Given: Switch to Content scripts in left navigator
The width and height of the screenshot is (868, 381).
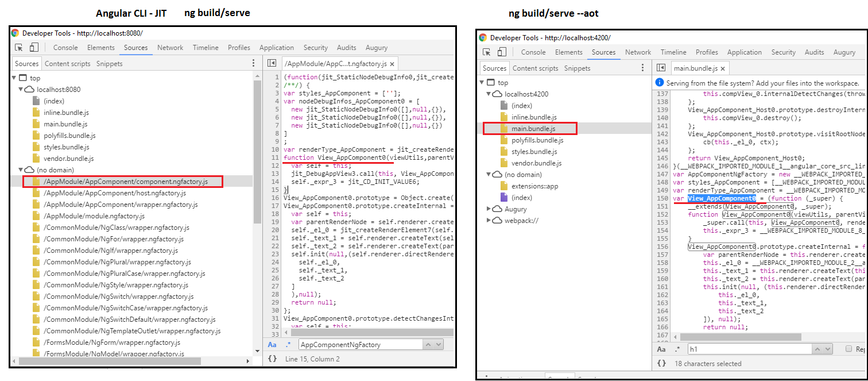Looking at the screenshot, I should click(x=68, y=64).
